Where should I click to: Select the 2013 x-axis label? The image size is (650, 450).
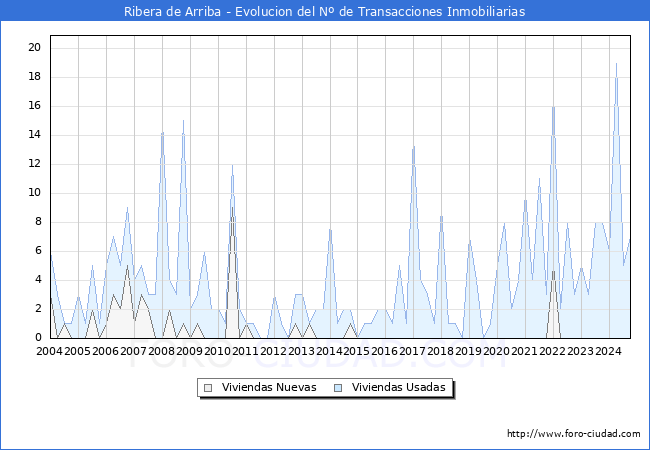point(301,351)
